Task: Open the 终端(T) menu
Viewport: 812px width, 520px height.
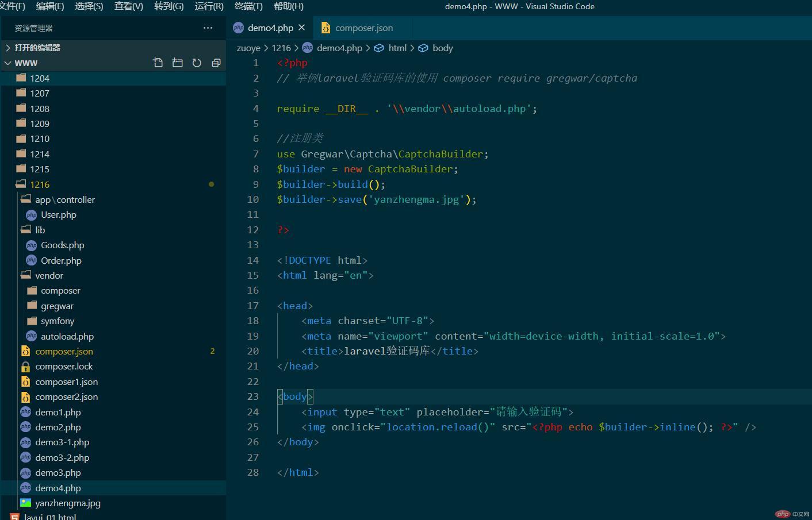Action: tap(248, 6)
